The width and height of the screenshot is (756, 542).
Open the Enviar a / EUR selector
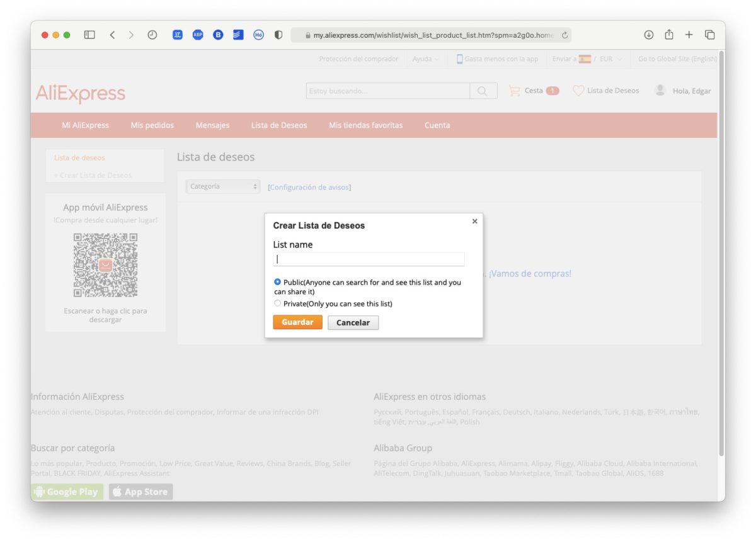587,59
